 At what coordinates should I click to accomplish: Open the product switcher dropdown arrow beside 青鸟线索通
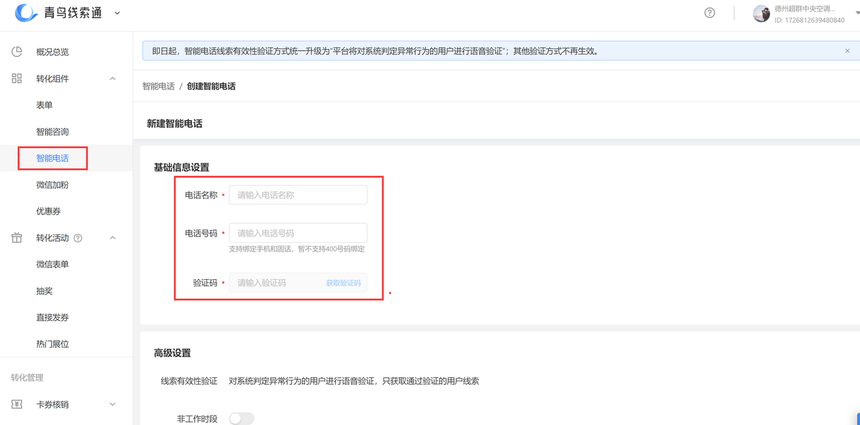pos(117,13)
